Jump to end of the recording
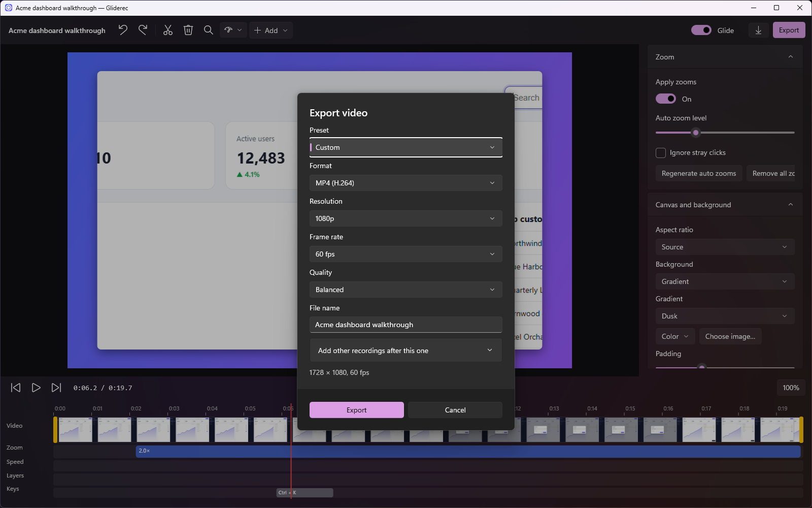Screen dimensions: 812x508 [56, 388]
